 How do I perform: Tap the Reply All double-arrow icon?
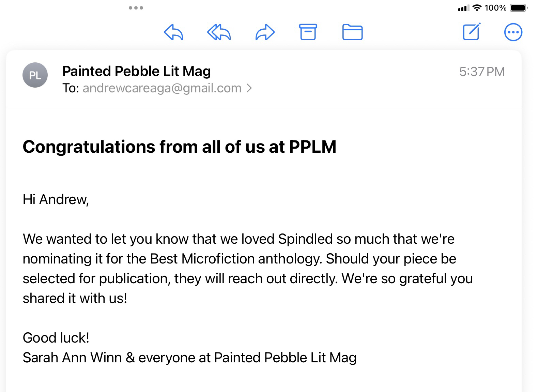tap(219, 32)
